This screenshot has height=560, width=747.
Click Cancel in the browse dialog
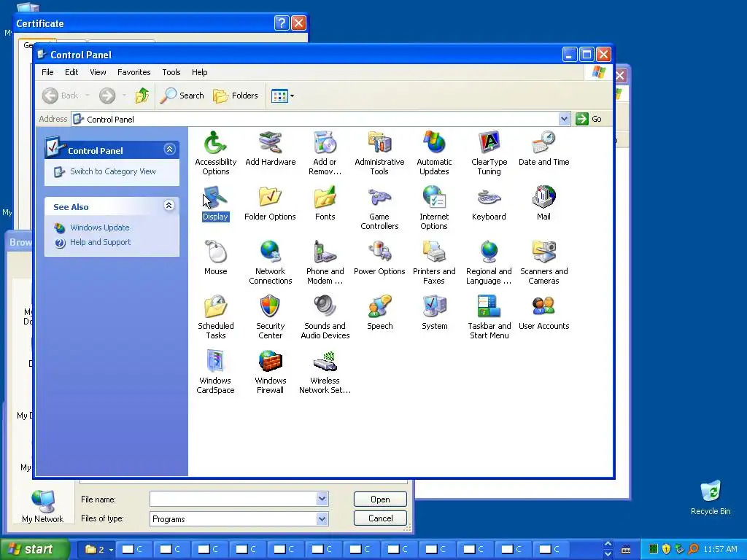coord(380,518)
